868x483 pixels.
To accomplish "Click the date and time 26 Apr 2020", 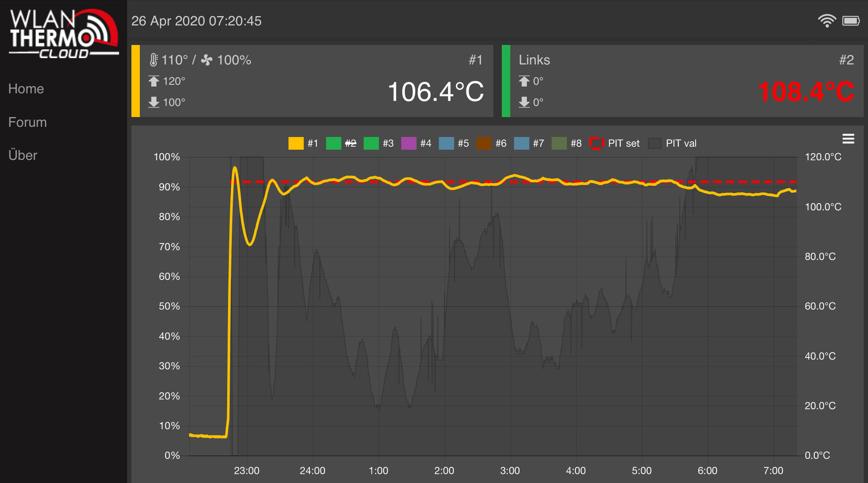I will [197, 21].
